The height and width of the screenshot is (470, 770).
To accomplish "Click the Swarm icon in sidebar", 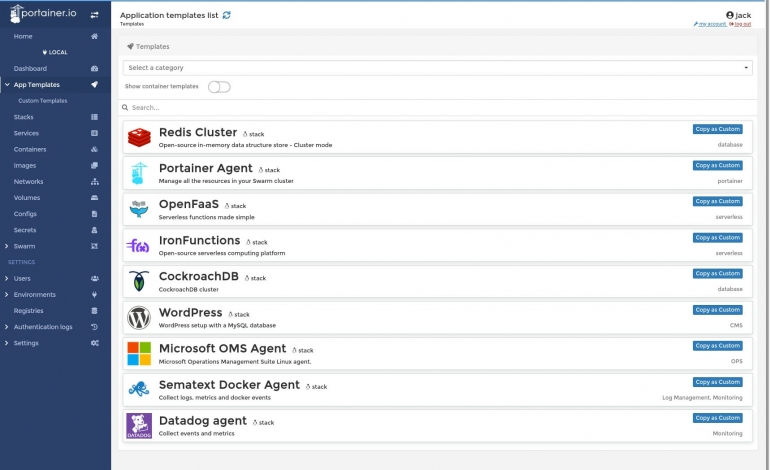I will point(94,246).
